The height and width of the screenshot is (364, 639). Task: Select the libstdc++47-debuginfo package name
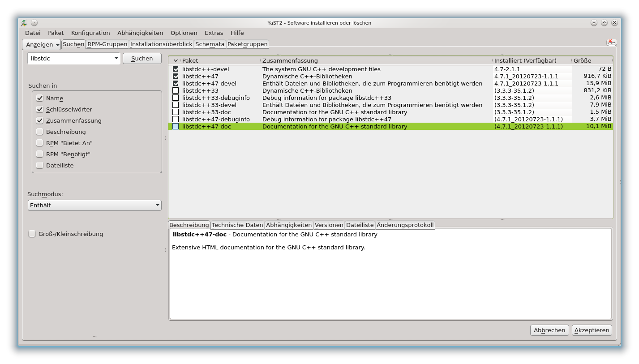[216, 119]
